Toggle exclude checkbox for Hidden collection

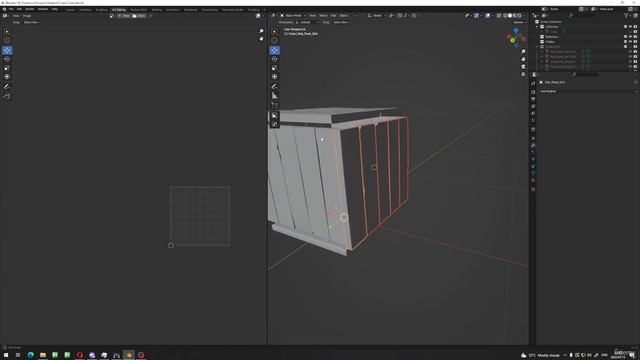[x=625, y=42]
